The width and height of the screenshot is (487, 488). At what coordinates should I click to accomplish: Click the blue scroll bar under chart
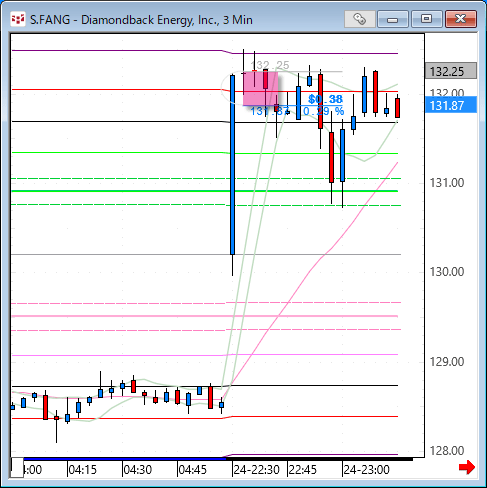tap(125, 459)
